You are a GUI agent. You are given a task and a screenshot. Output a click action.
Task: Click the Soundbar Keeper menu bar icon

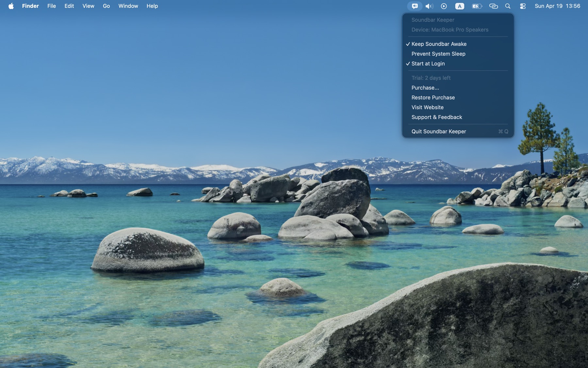click(x=415, y=6)
